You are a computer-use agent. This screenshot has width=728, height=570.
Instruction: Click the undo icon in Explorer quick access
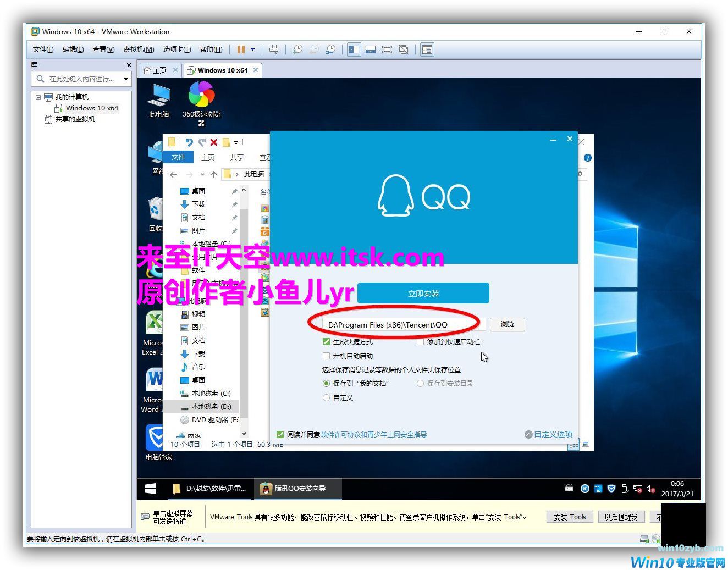pyautogui.click(x=189, y=142)
